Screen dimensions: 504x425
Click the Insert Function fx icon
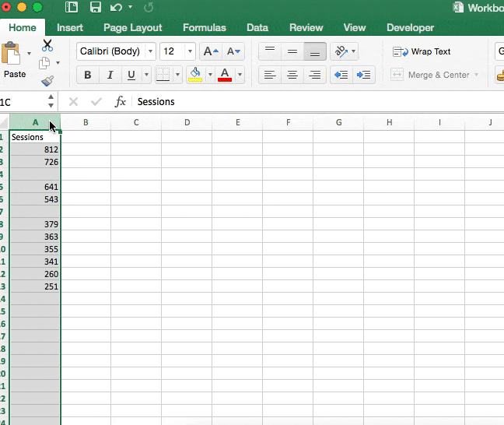tap(121, 102)
